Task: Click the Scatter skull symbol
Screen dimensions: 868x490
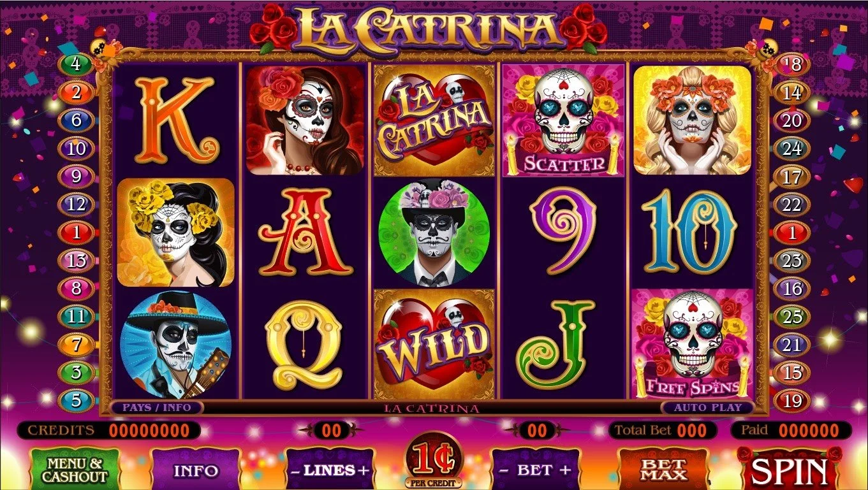Action: point(563,121)
